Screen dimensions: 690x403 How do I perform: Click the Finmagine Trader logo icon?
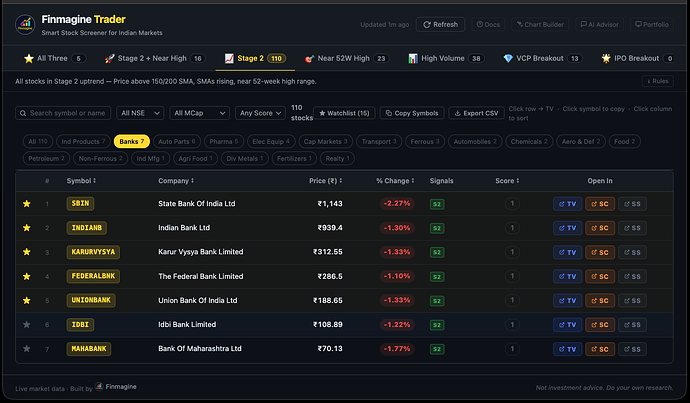[25, 25]
